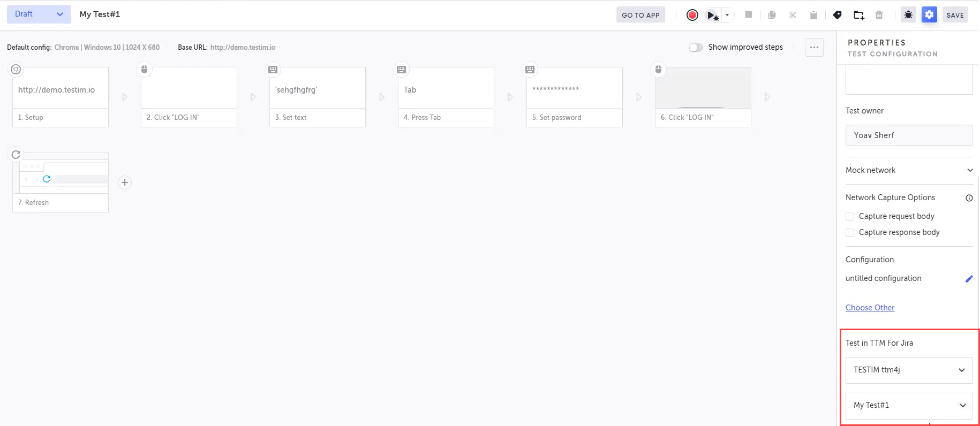Select step 6 Click "LOG IN" card

pyautogui.click(x=703, y=97)
